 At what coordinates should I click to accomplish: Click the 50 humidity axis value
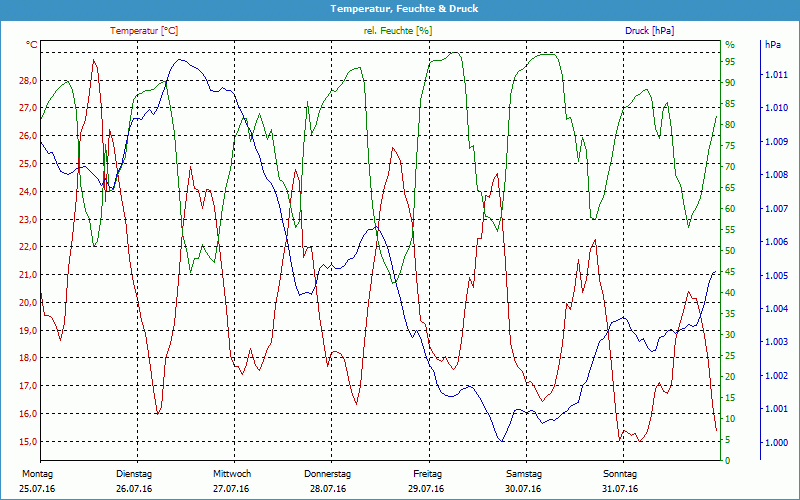(x=730, y=251)
